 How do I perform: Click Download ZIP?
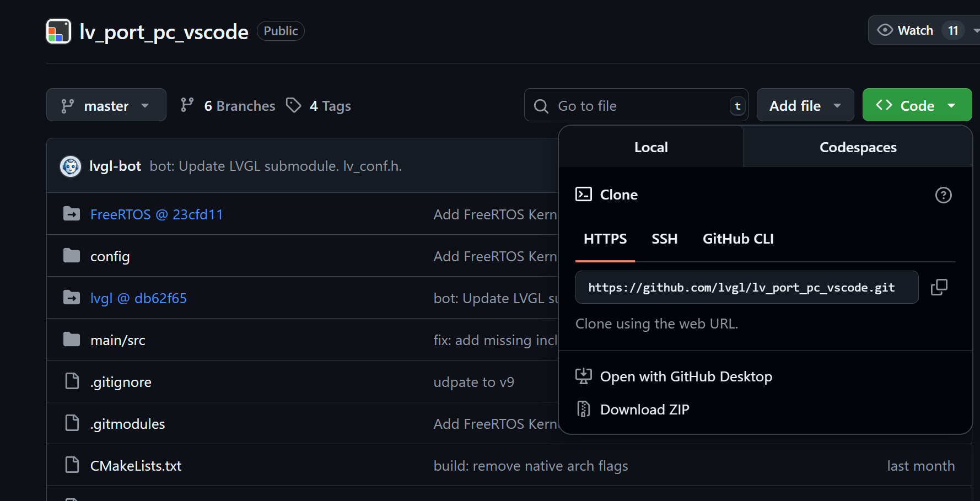pos(644,410)
